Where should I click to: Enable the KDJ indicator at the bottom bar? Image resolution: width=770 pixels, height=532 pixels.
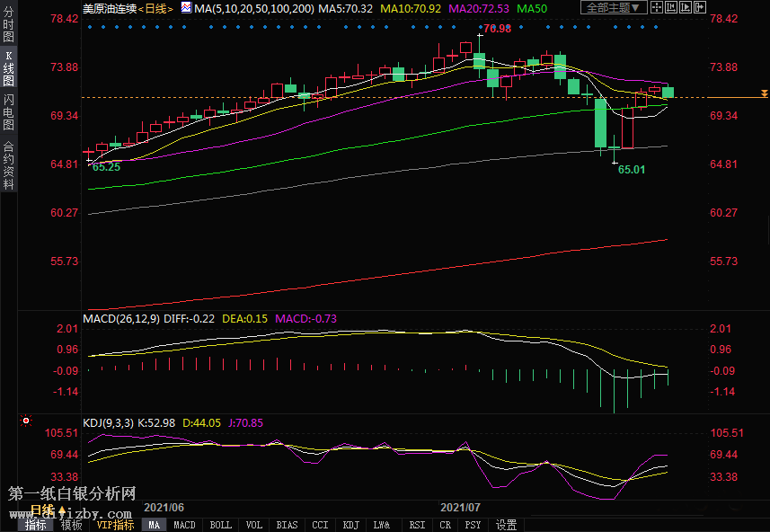coord(350,525)
